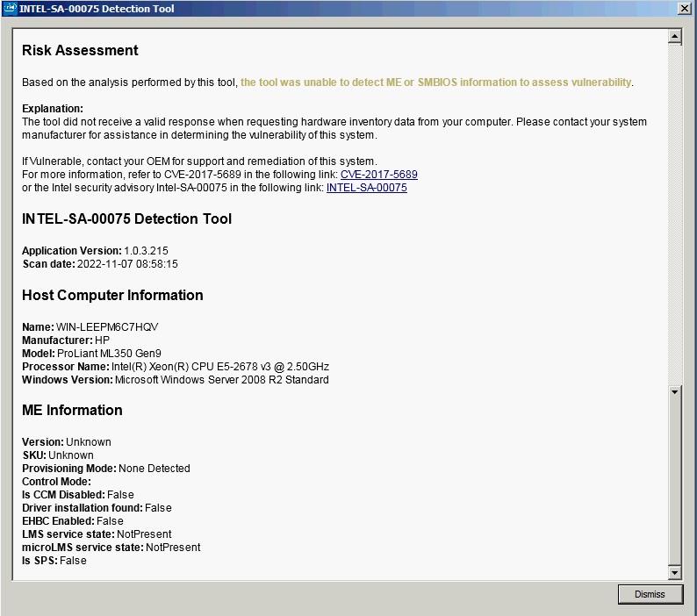Click the window title bar text
Viewport: 697px width, 616px height.
(x=97, y=9)
